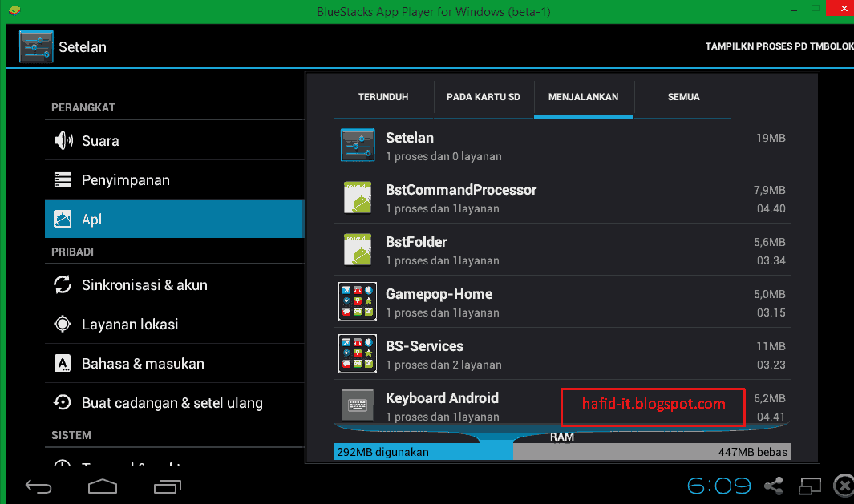Click the 6:09 clock display
The width and height of the screenshot is (854, 504).
click(x=719, y=486)
